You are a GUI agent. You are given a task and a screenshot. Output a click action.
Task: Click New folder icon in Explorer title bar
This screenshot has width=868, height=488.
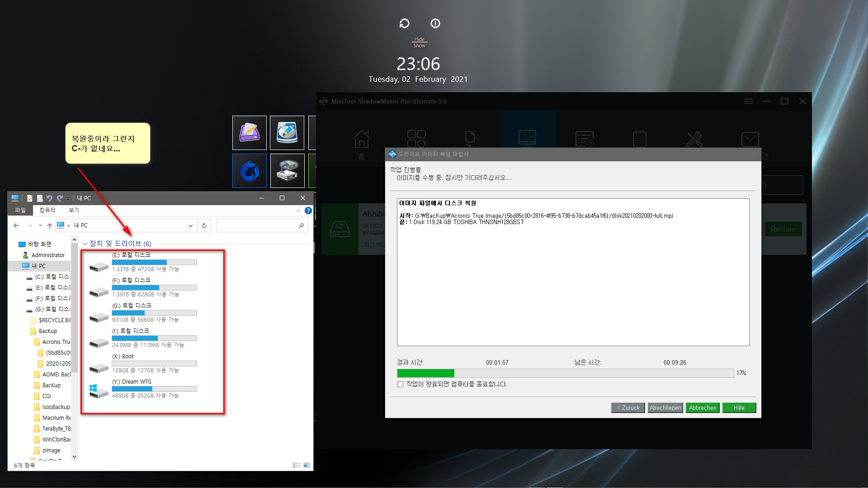(x=40, y=198)
